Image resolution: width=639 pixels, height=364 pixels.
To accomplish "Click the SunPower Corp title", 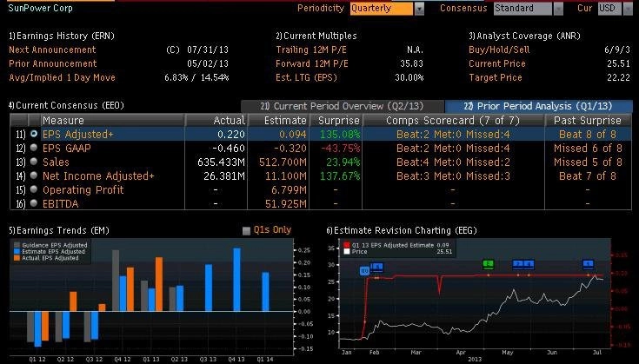I will click(40, 8).
